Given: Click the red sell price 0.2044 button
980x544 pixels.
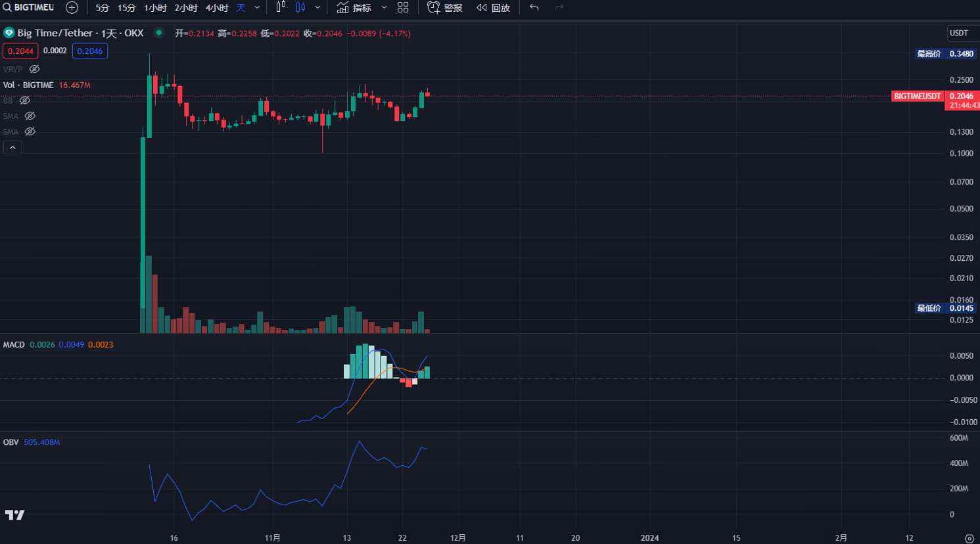Looking at the screenshot, I should (20, 51).
